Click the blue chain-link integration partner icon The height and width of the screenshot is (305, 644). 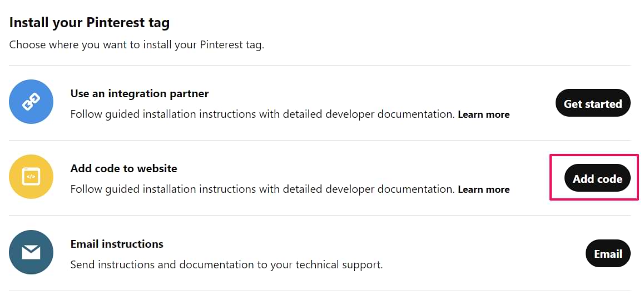(31, 102)
